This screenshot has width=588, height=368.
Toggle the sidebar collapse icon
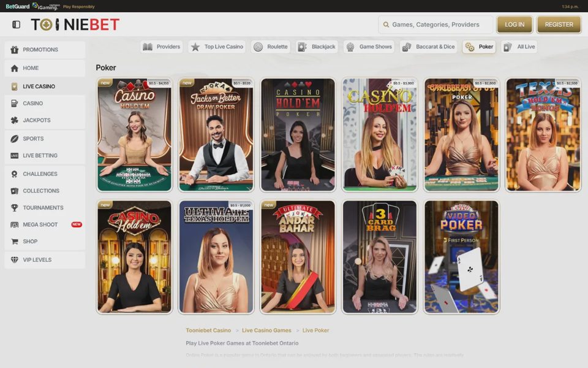click(16, 25)
